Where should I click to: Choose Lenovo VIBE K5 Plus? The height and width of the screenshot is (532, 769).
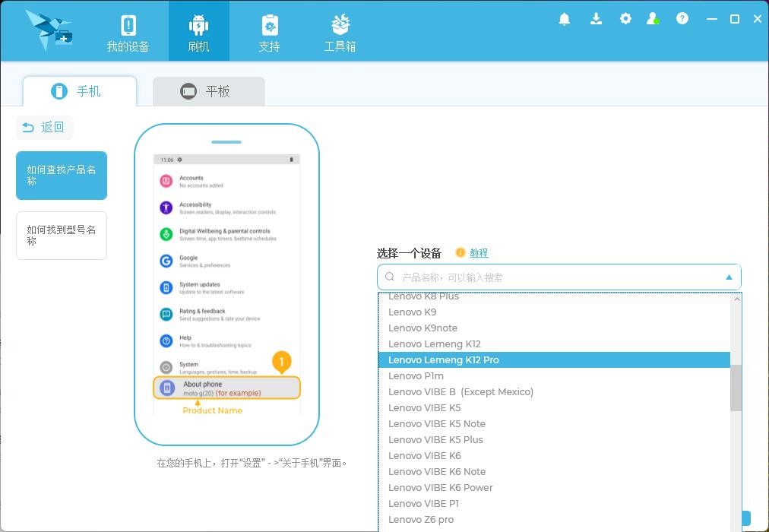point(554,439)
